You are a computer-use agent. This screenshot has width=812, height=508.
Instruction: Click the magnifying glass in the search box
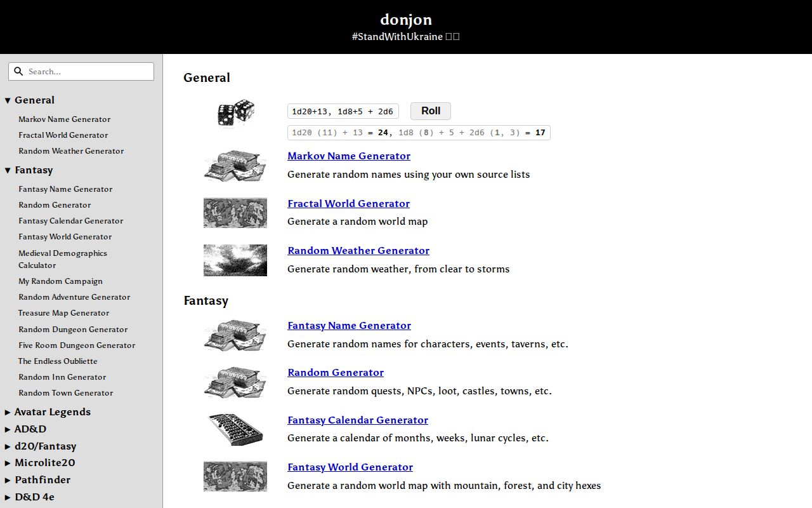(x=18, y=71)
